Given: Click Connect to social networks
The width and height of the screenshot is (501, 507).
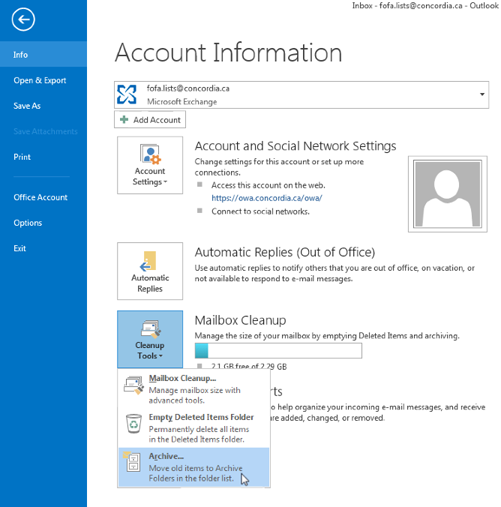Looking at the screenshot, I should click(260, 211).
